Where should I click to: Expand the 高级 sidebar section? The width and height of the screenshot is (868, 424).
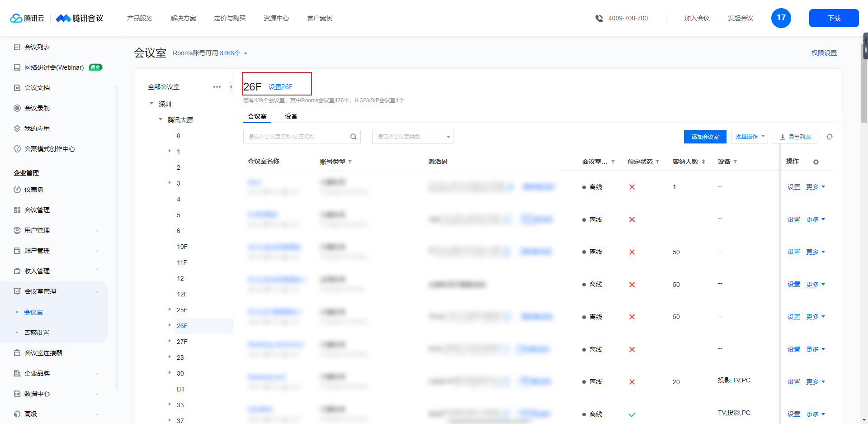[97, 414]
